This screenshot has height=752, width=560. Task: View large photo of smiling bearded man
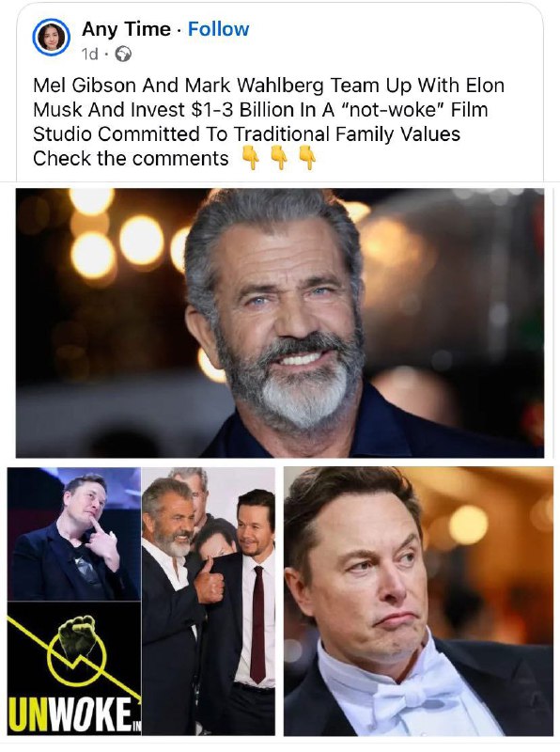click(280, 322)
